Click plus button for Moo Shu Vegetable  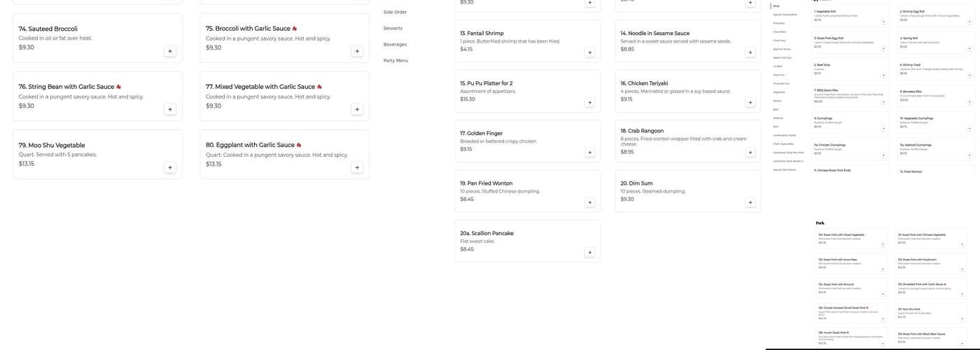pos(170,168)
